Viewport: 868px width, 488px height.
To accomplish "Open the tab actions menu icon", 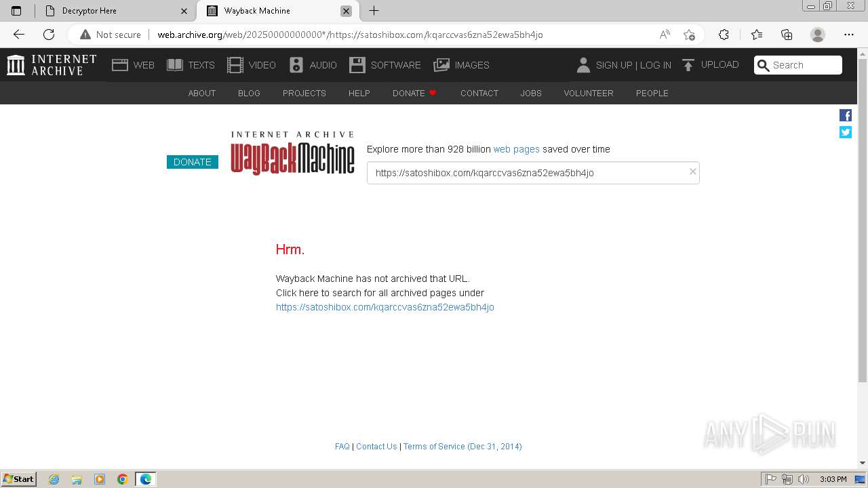I will [x=16, y=11].
